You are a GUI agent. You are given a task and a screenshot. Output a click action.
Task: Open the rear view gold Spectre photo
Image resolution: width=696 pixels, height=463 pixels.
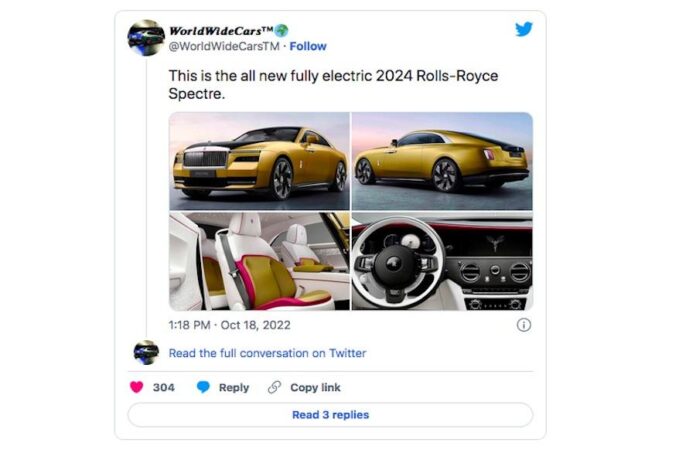point(442,160)
